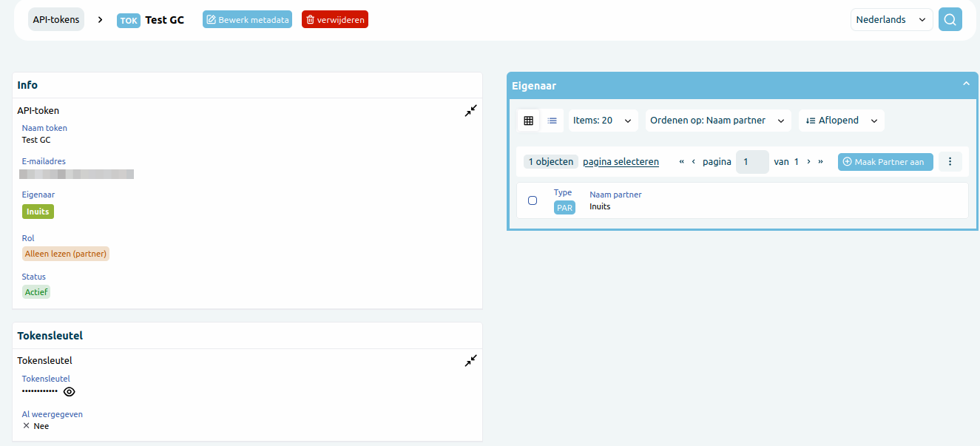Go to last page of results
The width and height of the screenshot is (980, 446).
click(820, 162)
